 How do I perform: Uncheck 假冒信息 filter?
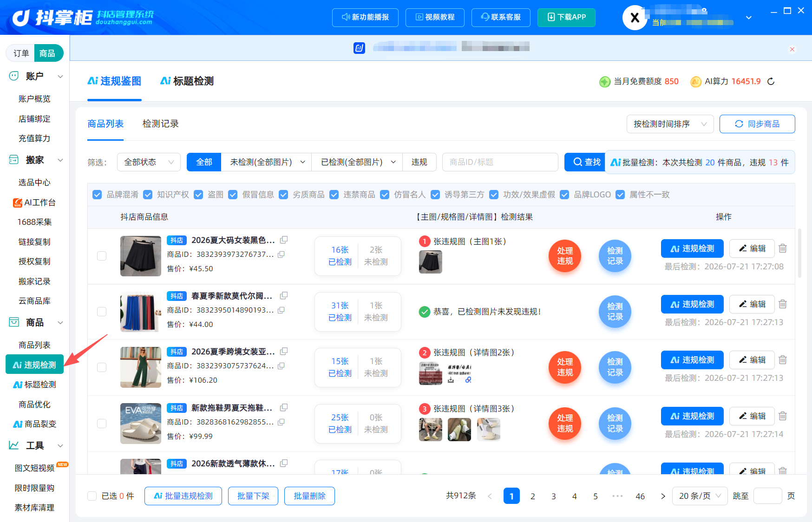coord(233,195)
